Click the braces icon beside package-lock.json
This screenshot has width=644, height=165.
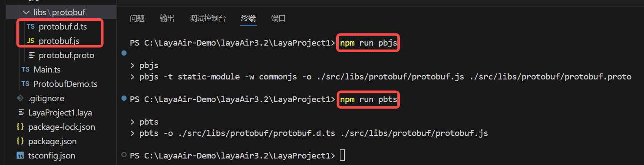coord(20,127)
